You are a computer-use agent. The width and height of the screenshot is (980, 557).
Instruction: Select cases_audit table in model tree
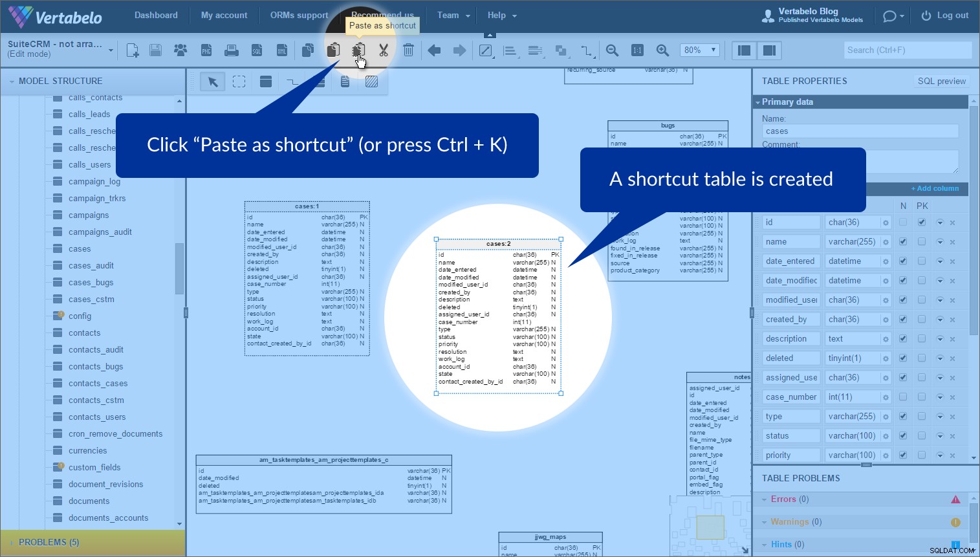(91, 266)
